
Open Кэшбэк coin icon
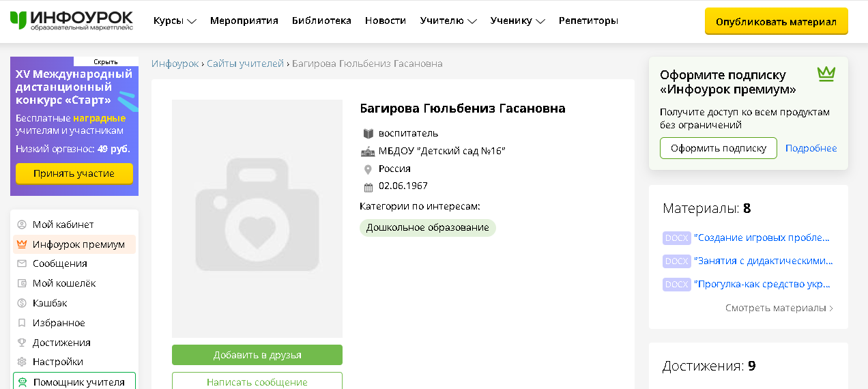22,303
